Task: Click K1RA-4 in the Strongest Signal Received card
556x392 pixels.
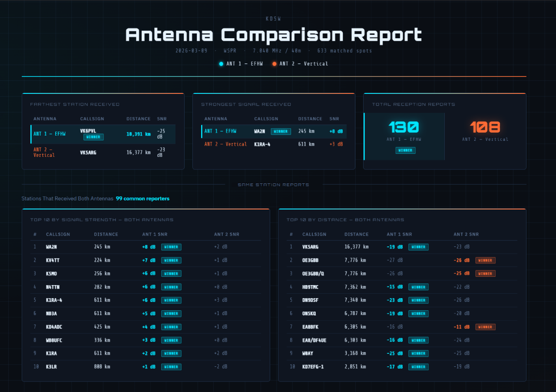Action: point(262,144)
